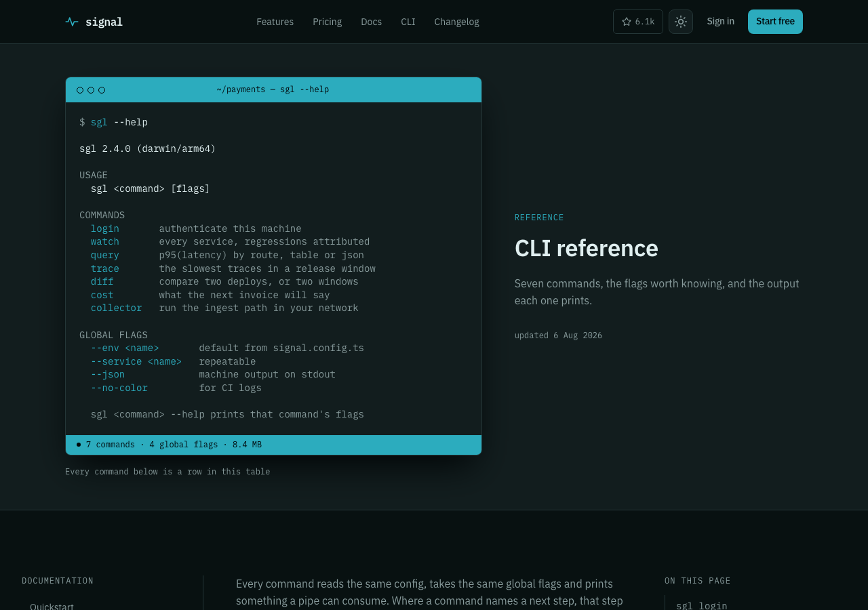Click 'authenticate this machine' description
The width and height of the screenshot is (868, 610).
[231, 229]
